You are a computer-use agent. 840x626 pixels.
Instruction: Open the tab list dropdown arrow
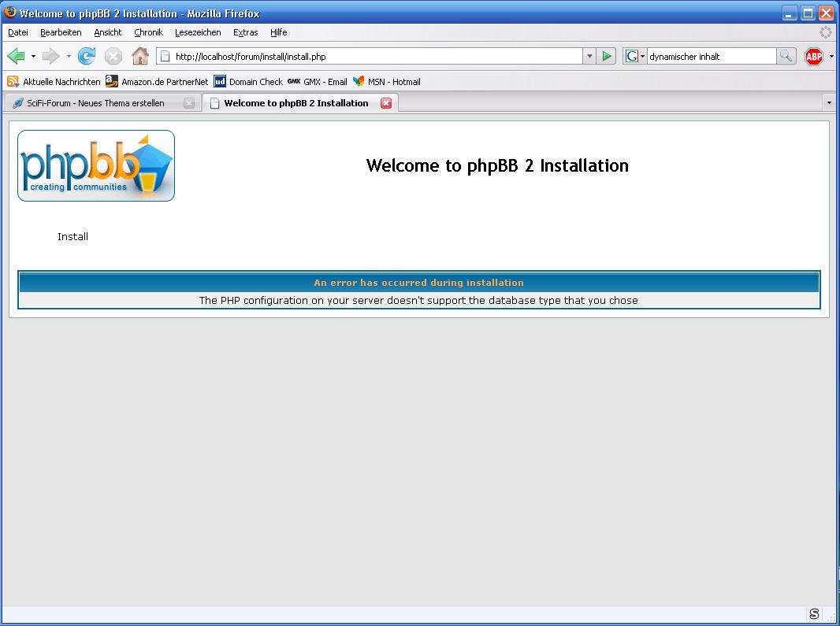(x=828, y=103)
